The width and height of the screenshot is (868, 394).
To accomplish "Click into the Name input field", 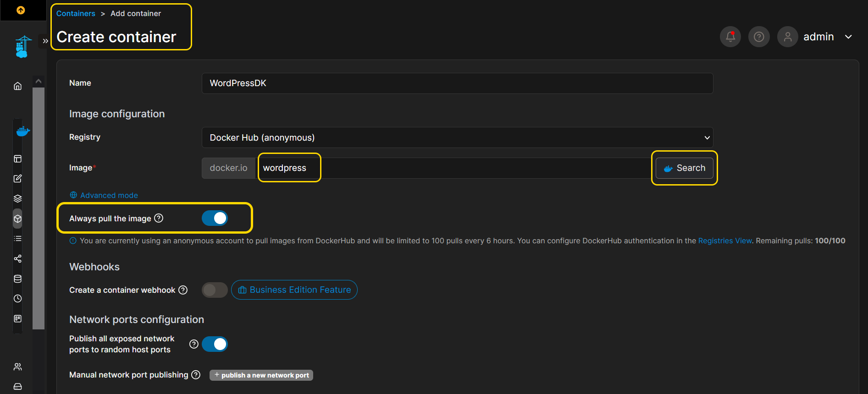I will (457, 83).
